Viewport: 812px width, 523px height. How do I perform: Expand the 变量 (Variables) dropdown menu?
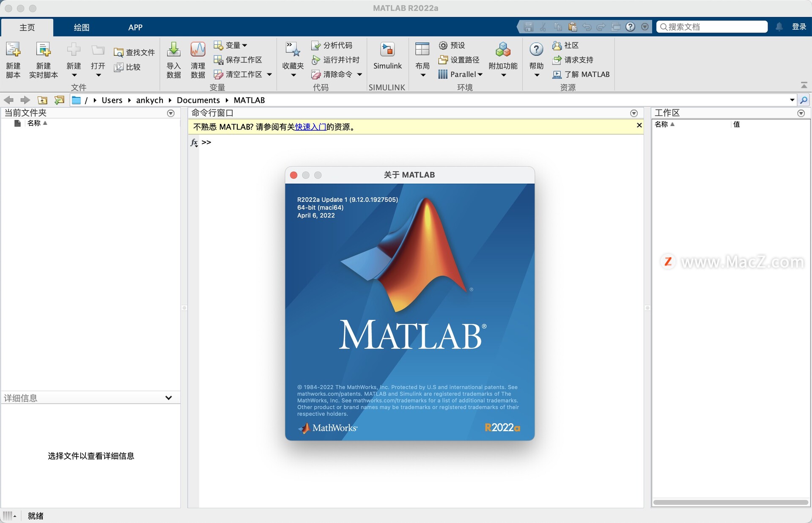pos(246,46)
